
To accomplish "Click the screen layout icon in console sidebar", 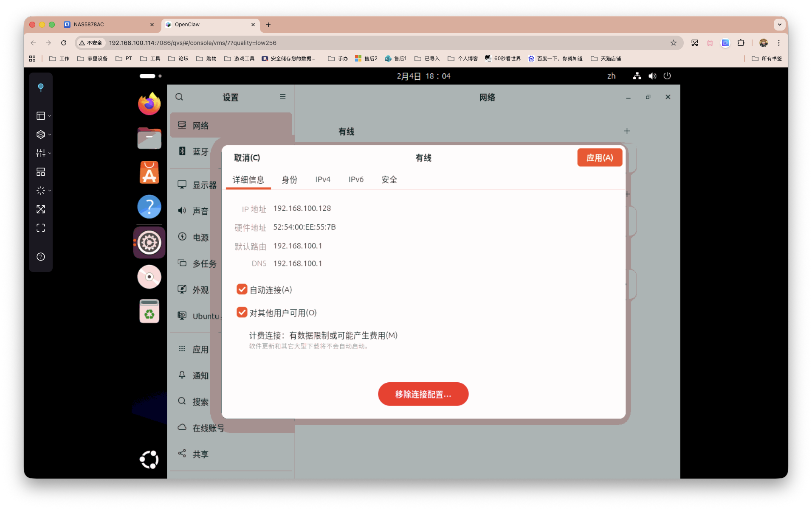I will (41, 172).
